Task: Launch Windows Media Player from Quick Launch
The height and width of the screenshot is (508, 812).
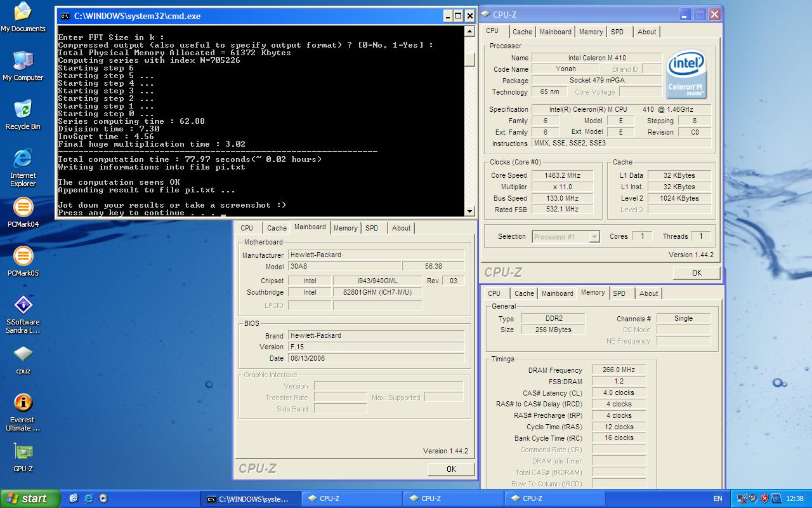Action: click(103, 498)
